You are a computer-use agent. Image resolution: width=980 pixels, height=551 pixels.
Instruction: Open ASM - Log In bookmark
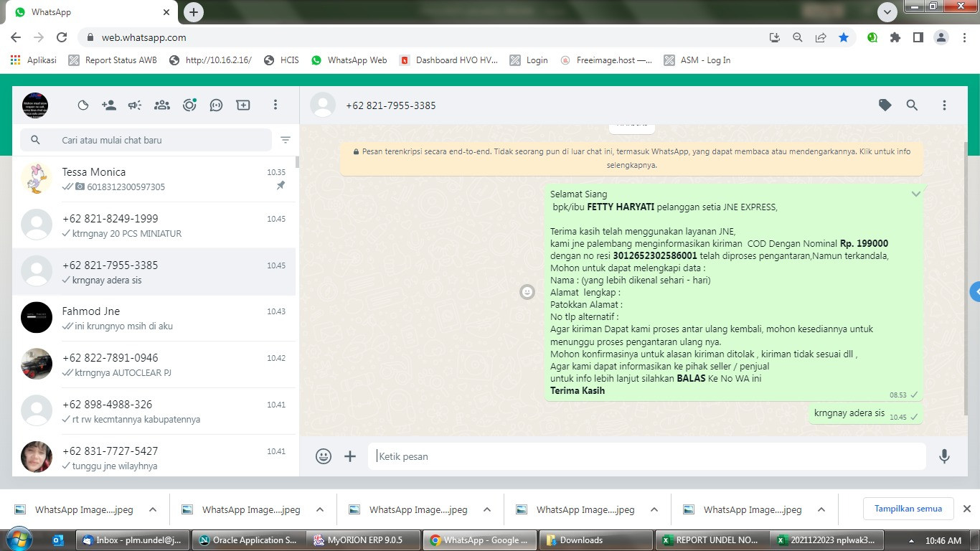[x=697, y=60]
